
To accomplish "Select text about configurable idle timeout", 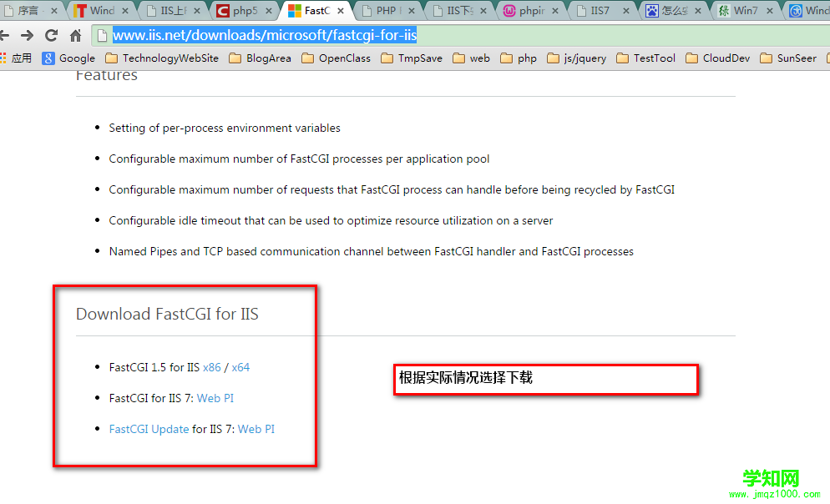I will (331, 220).
